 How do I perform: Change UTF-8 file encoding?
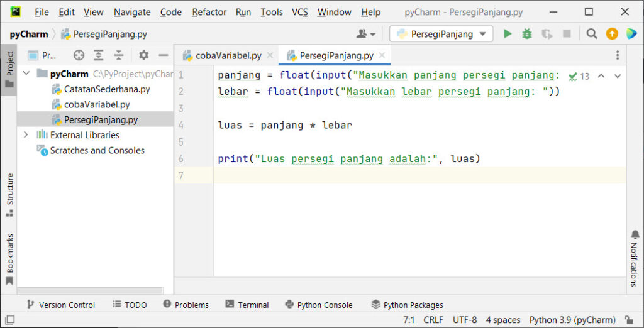click(465, 320)
